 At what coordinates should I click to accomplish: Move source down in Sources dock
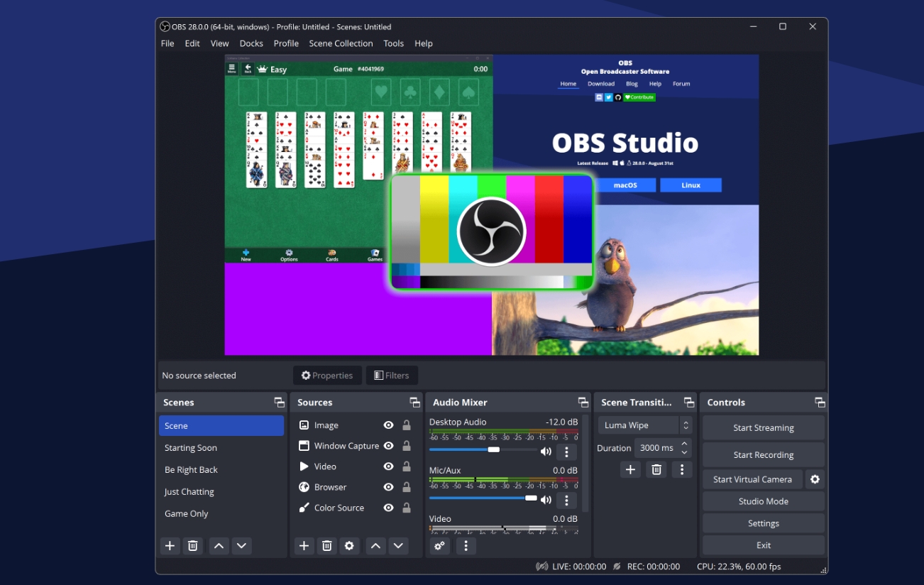(x=398, y=546)
